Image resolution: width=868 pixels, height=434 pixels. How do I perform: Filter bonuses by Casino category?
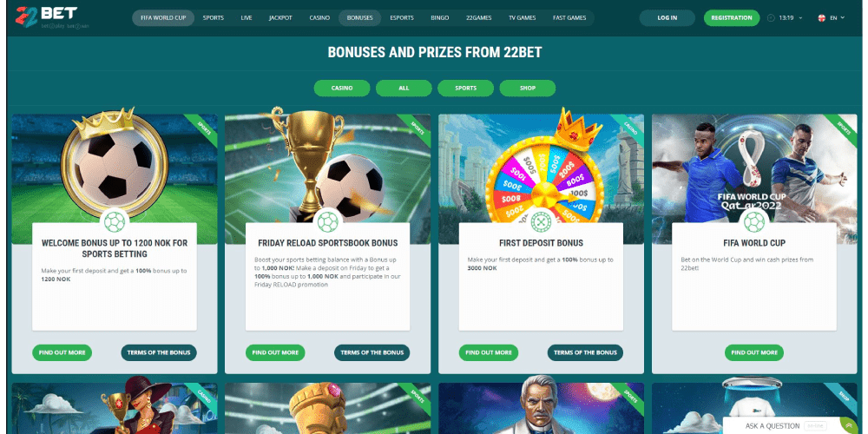(342, 88)
